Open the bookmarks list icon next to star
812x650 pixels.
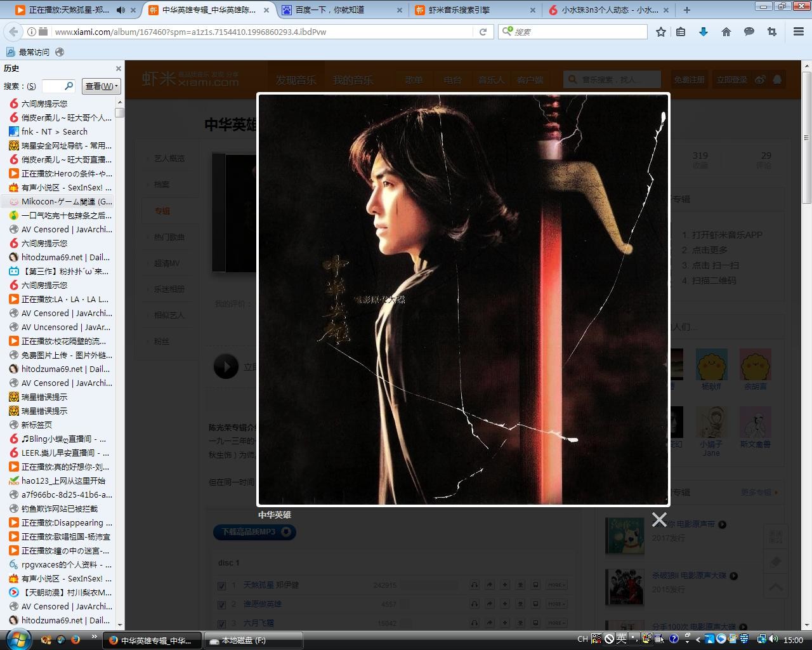681,32
